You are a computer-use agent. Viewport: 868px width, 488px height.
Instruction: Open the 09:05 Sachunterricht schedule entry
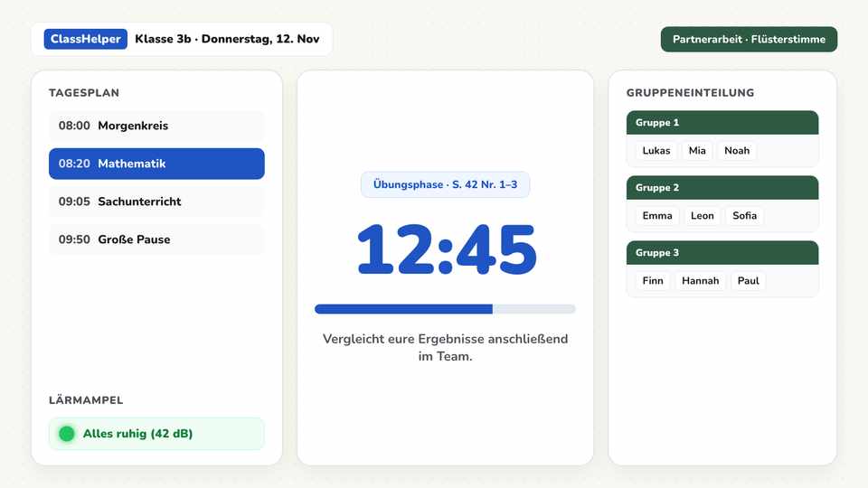click(x=156, y=202)
